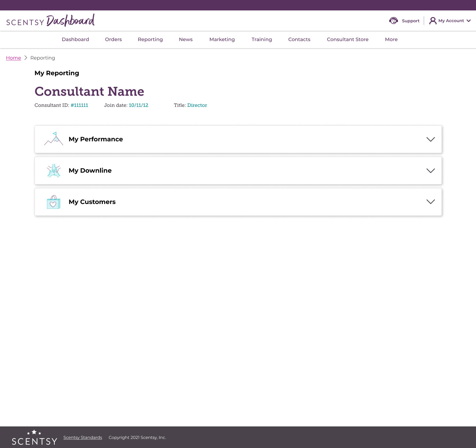Open the Consultant Store menu item

[348, 39]
